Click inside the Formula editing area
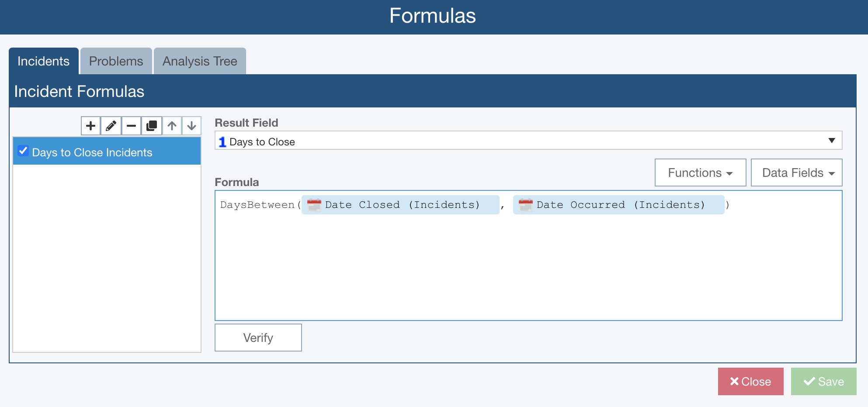The height and width of the screenshot is (407, 868). click(524, 262)
